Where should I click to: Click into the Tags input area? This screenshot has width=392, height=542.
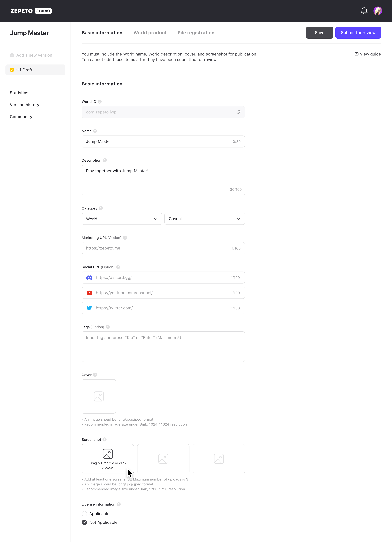coord(163,347)
